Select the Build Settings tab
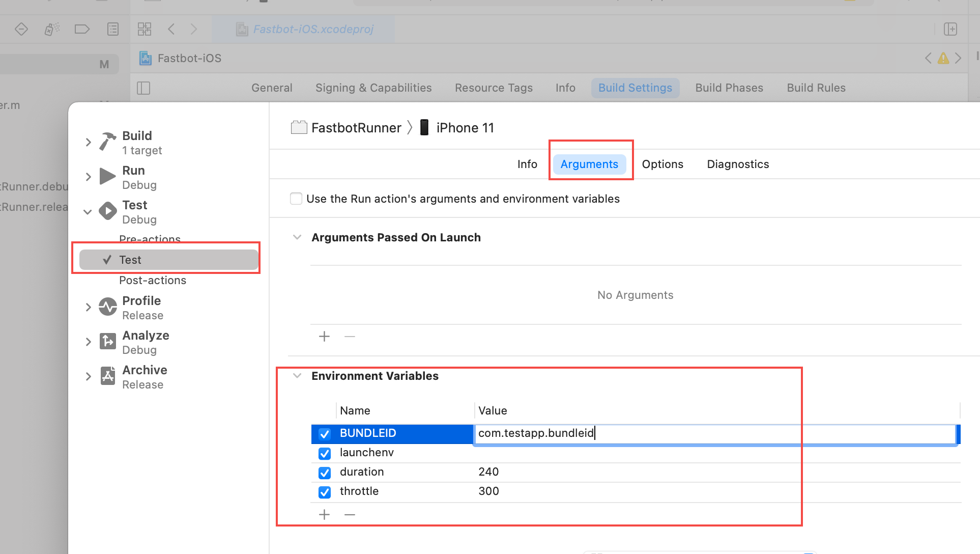This screenshot has height=554, width=980. coord(635,88)
